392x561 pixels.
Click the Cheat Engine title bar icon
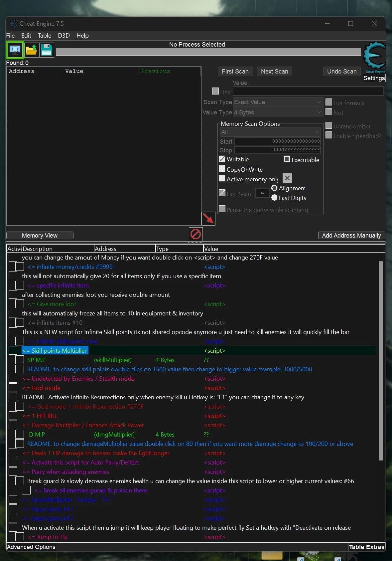[x=14, y=24]
